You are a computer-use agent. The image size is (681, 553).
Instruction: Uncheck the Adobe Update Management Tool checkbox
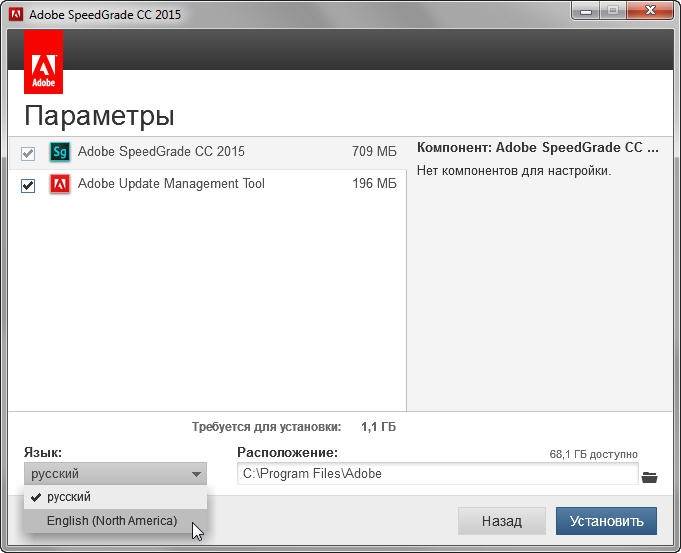point(28,185)
